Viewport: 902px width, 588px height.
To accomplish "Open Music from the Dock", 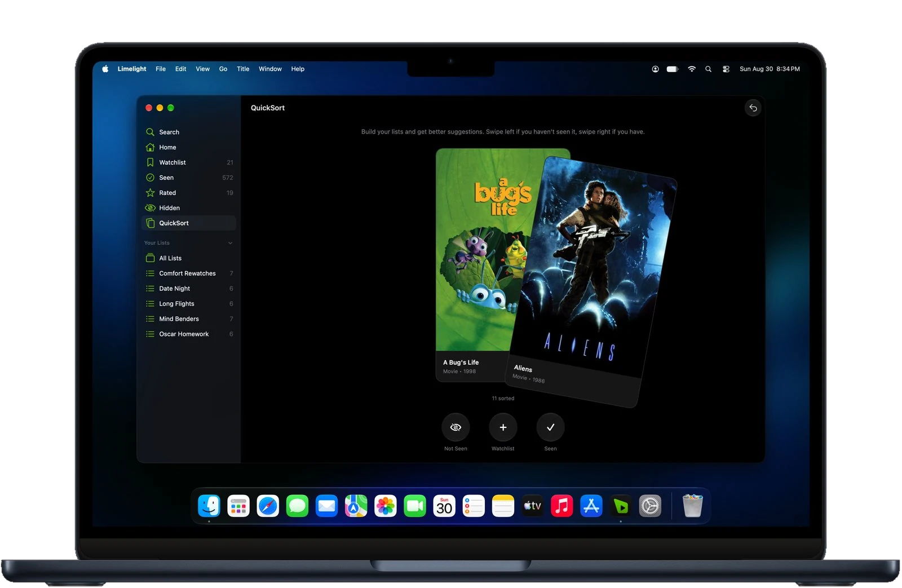I will click(562, 506).
